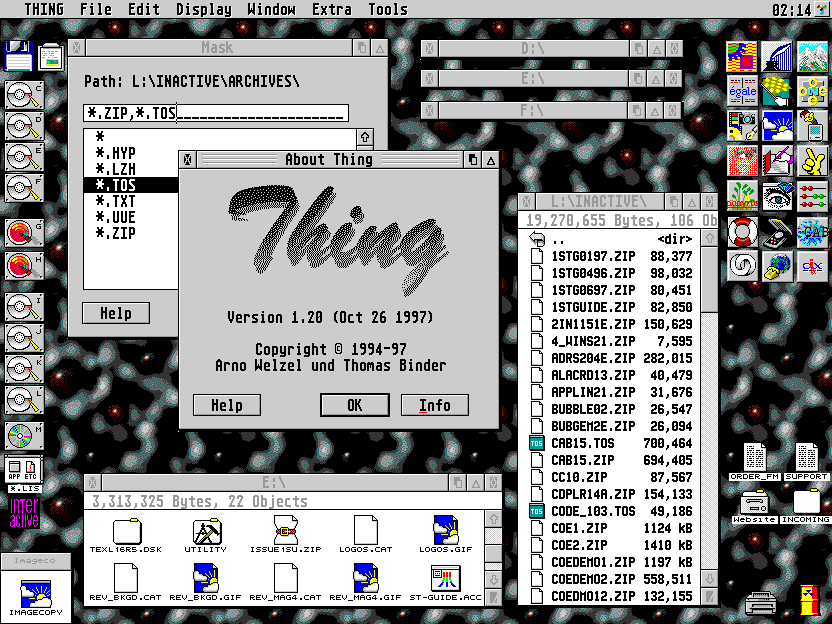Open the SUPPORT document icon
Image resolution: width=832 pixels, height=624 pixels.
tap(806, 462)
